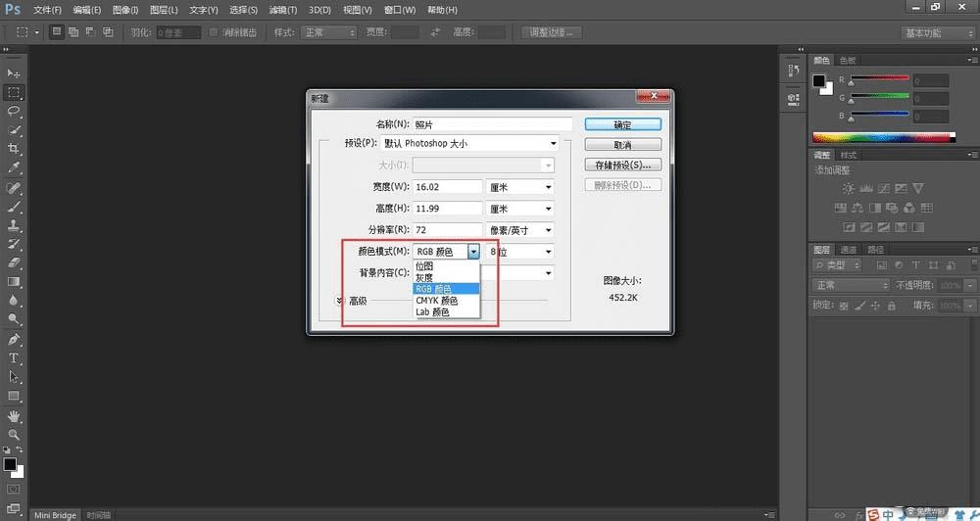The image size is (980, 521).
Task: Open resolution unit 像素/英寸 dropdown
Action: point(520,230)
